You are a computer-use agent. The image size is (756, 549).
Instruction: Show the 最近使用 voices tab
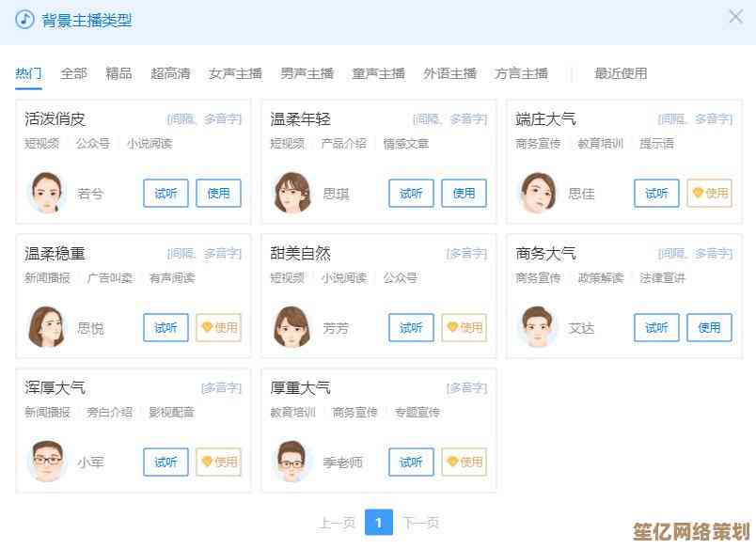(621, 73)
